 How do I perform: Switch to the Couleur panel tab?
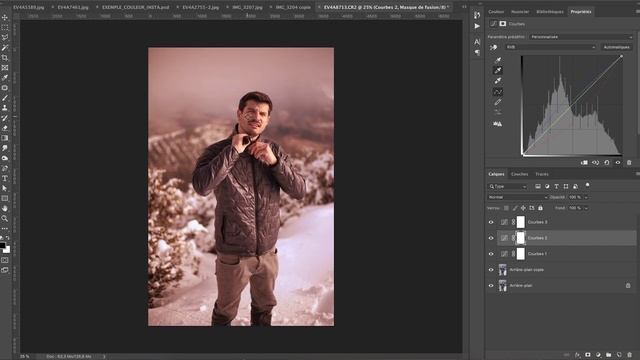pos(496,12)
